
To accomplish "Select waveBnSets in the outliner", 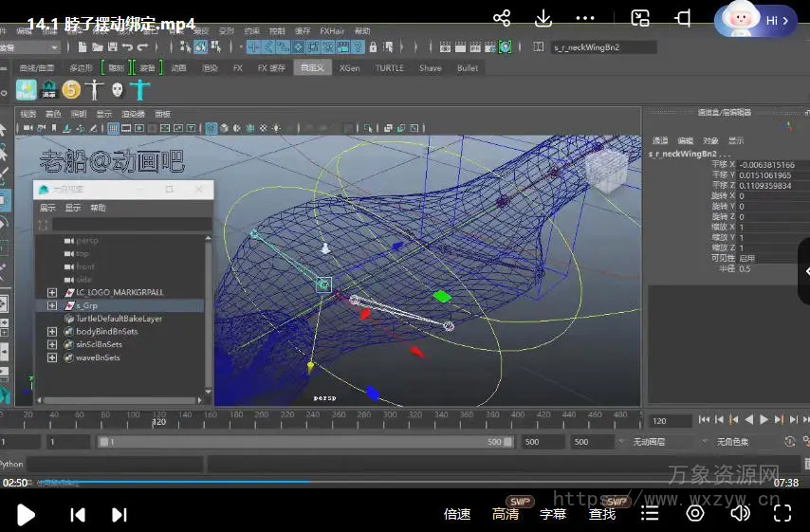I will point(97,358).
